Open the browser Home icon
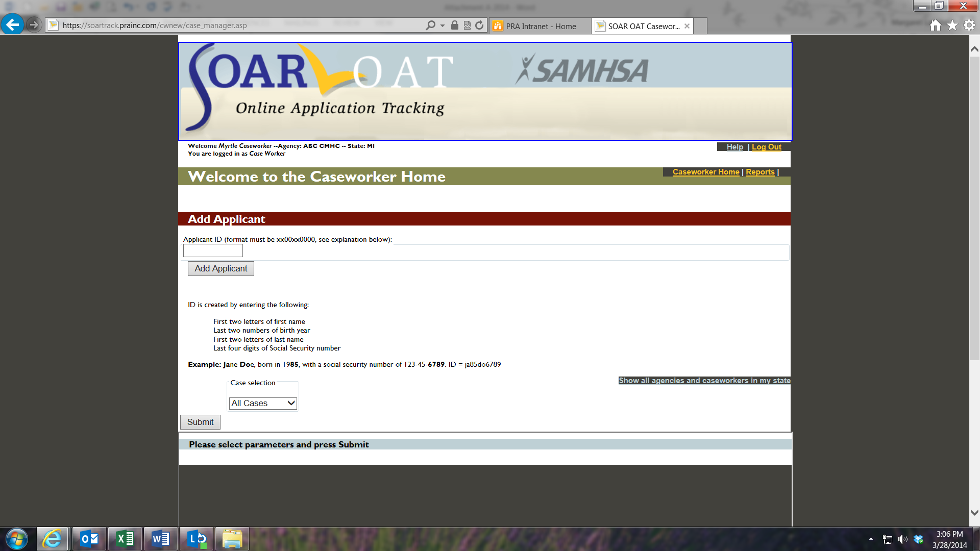 coord(935,25)
